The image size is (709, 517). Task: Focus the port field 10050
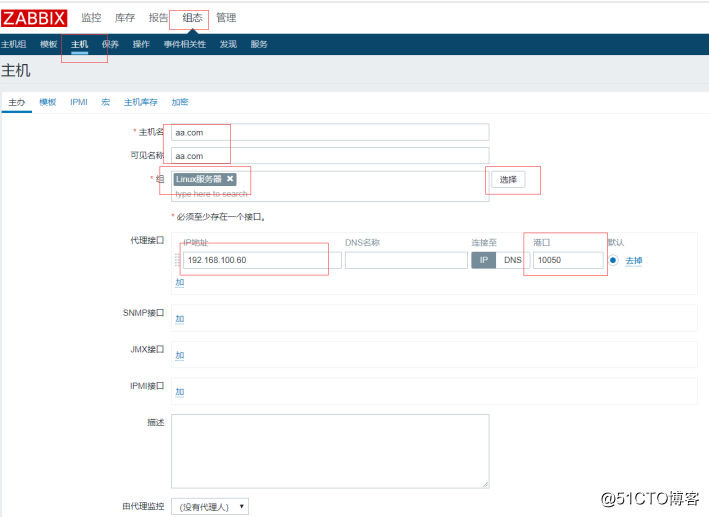point(568,260)
